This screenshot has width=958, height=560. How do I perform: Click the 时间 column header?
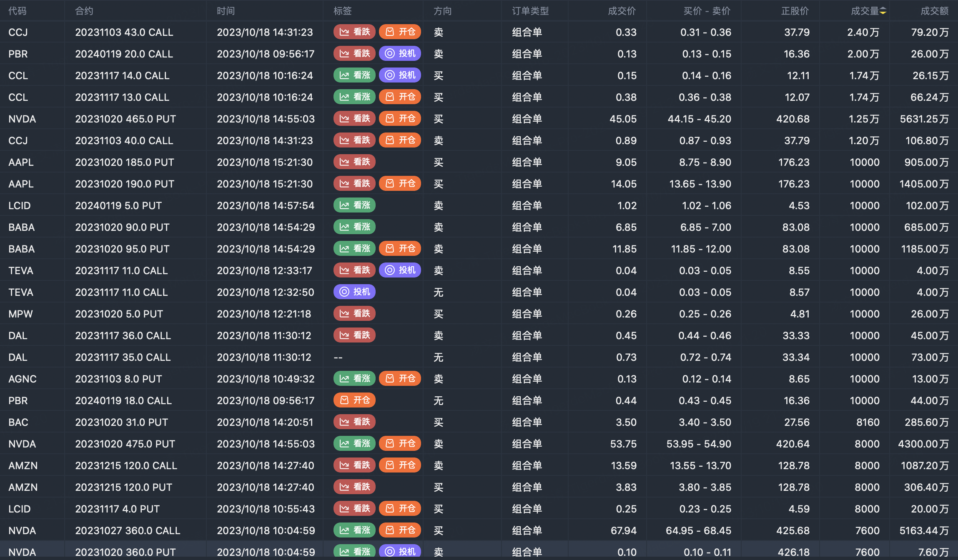pyautogui.click(x=226, y=11)
